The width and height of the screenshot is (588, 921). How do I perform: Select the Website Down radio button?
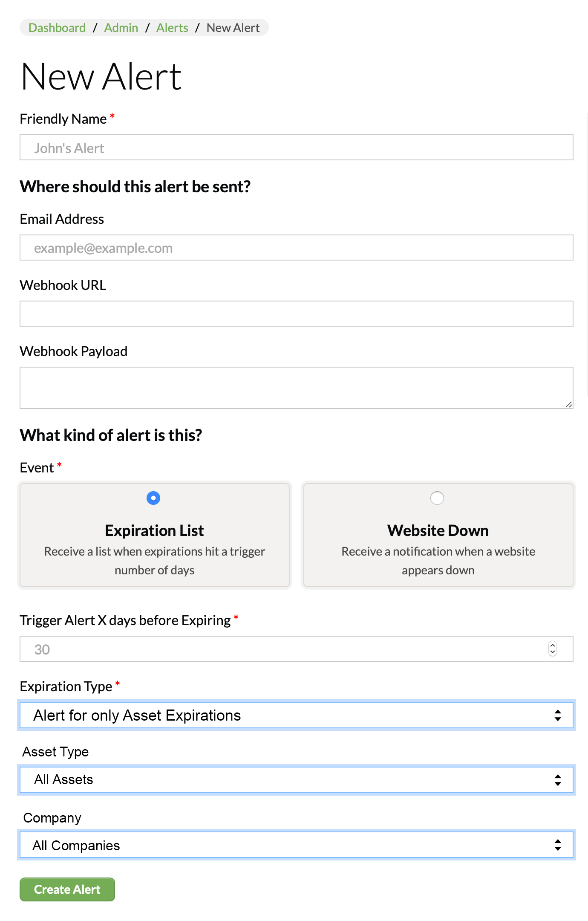437,498
